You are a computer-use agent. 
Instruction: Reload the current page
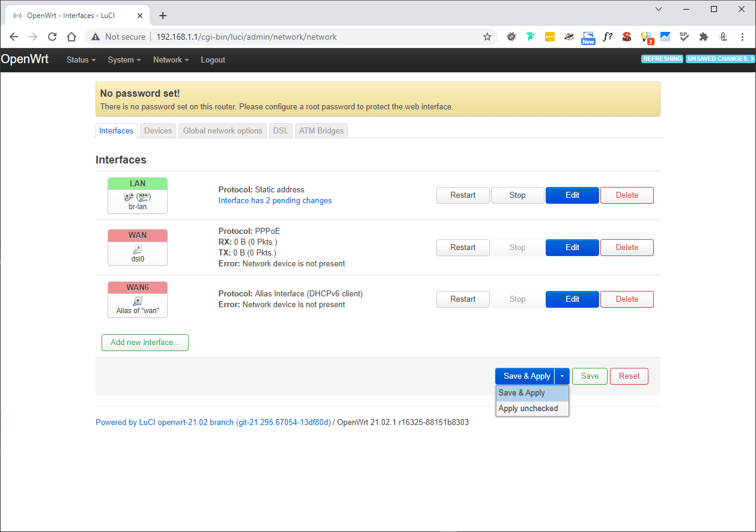tap(52, 37)
